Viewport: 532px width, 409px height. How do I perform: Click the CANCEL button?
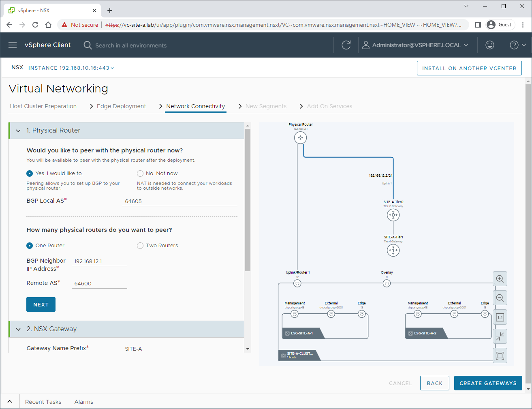pos(400,383)
